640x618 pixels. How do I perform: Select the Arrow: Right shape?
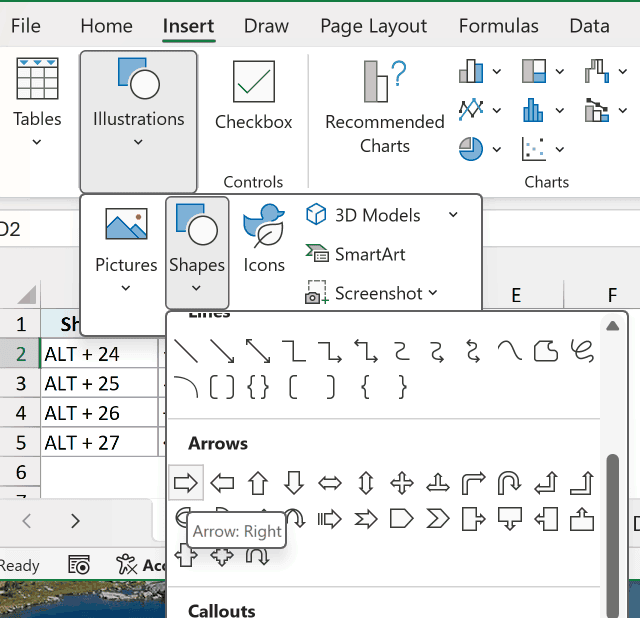pyautogui.click(x=186, y=483)
